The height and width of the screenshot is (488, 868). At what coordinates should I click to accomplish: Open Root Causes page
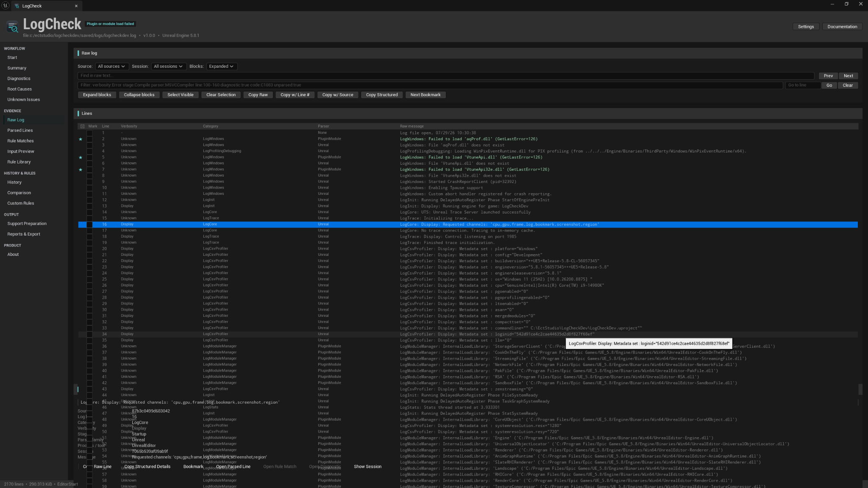click(x=19, y=89)
